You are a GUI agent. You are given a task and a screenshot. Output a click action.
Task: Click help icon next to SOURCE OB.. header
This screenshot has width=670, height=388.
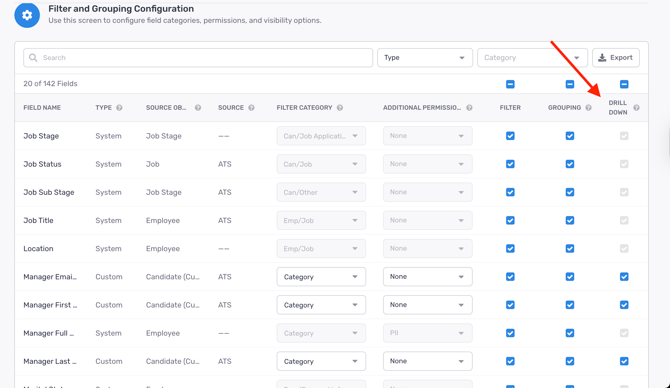198,108
